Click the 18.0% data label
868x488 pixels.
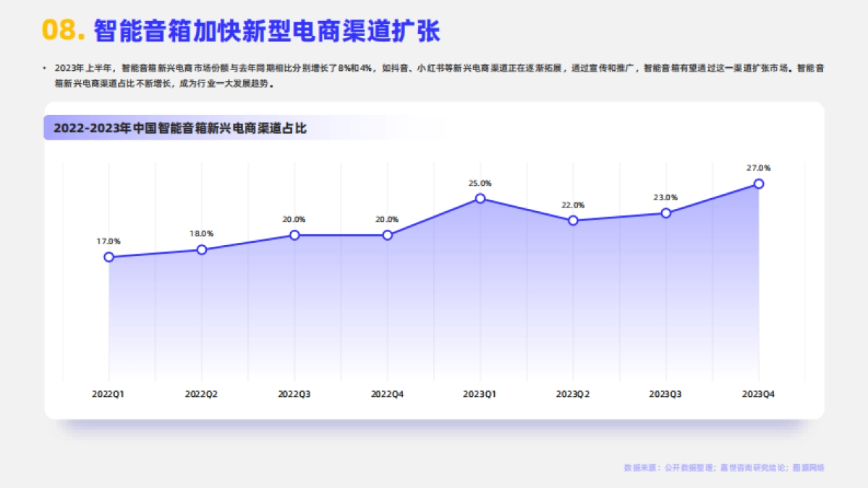202,233
